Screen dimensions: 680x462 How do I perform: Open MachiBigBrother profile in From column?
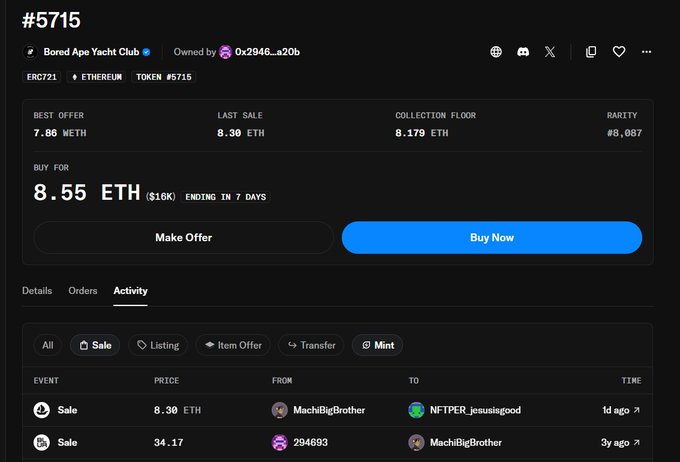329,410
